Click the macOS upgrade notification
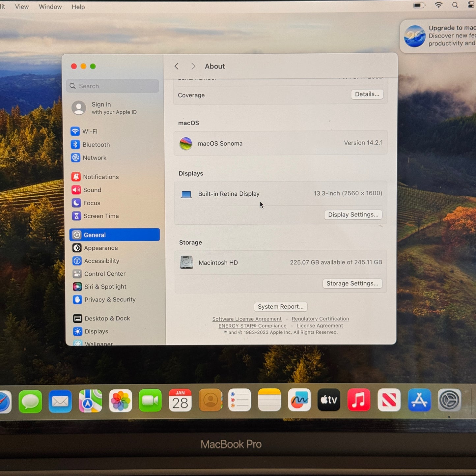 (x=438, y=36)
